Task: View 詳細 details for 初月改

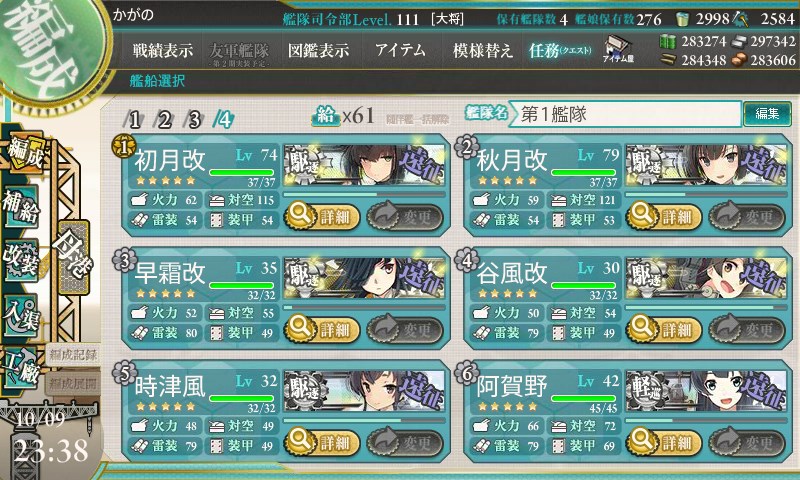Action: pos(321,217)
